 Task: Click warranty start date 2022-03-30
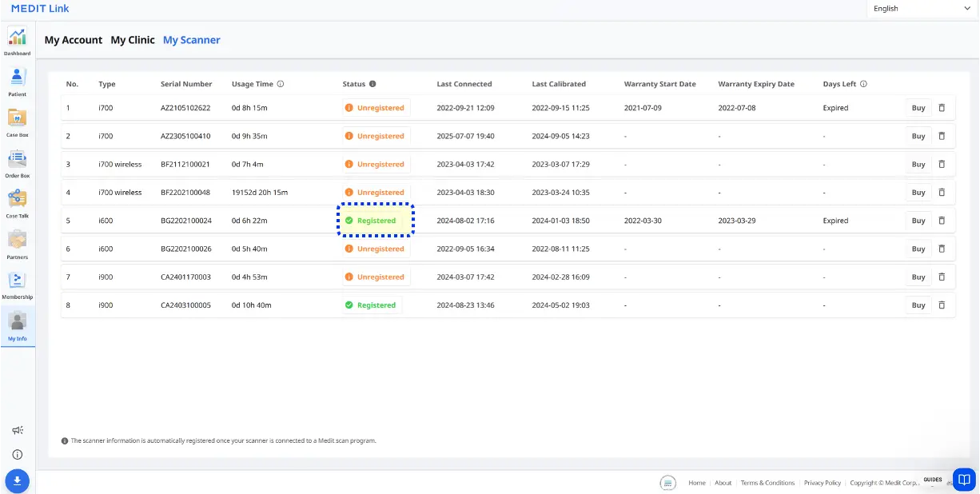(643, 221)
